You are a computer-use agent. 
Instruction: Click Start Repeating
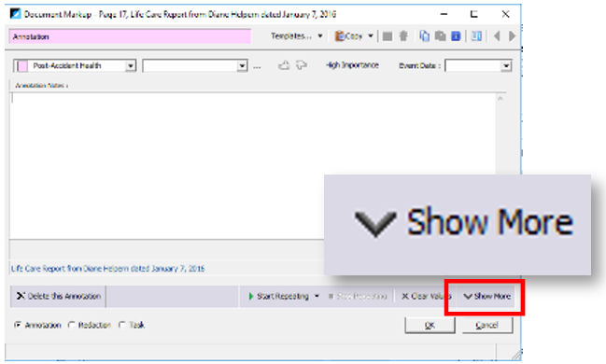(278, 297)
